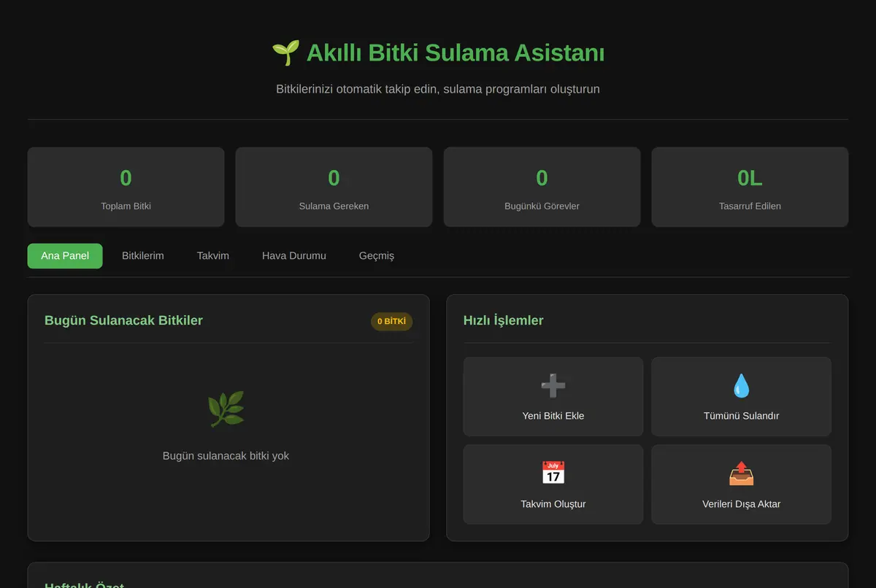Screen dimensions: 876x588
Task: Click the 0 BİTKİ badge
Action: click(x=391, y=321)
